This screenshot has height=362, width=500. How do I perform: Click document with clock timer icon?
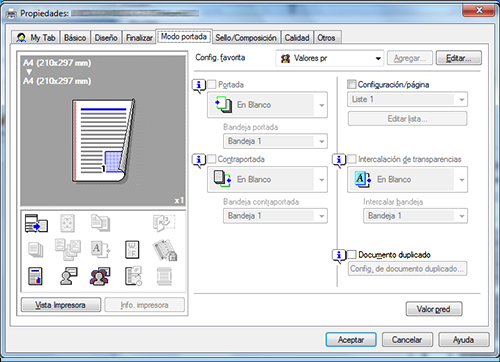click(x=133, y=276)
